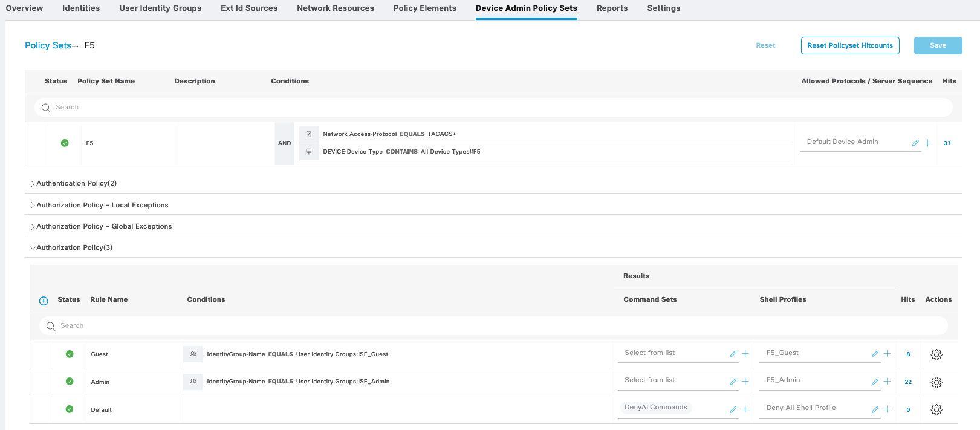Screen dimensions: 980x430
Task: Click plus icon next to Default Device Admin
Action: tap(927, 143)
